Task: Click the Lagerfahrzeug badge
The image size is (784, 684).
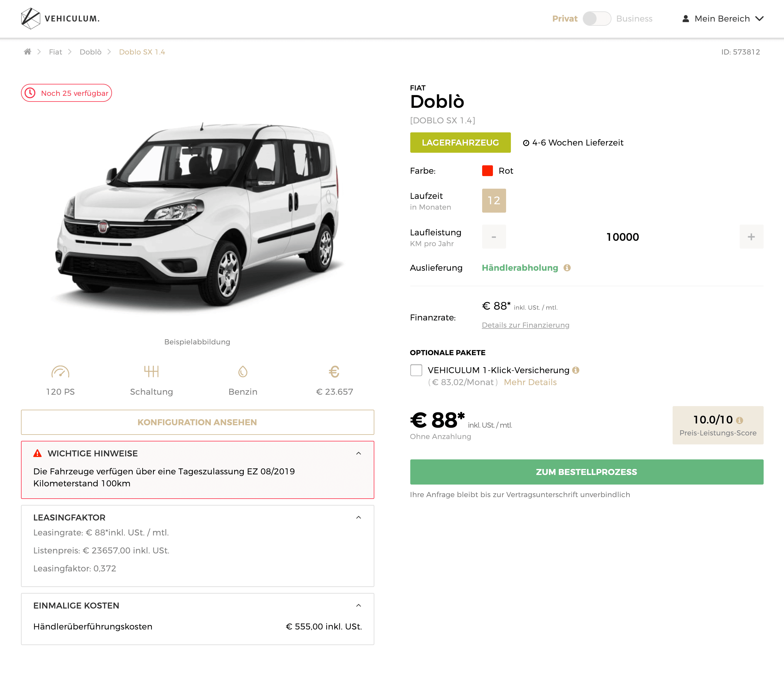Action: pos(460,142)
